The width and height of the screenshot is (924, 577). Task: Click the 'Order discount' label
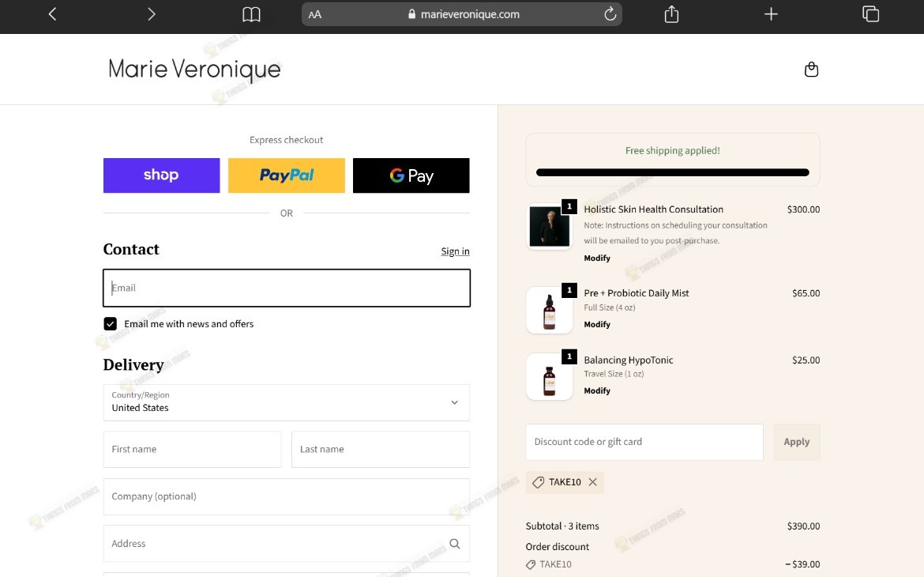click(558, 547)
